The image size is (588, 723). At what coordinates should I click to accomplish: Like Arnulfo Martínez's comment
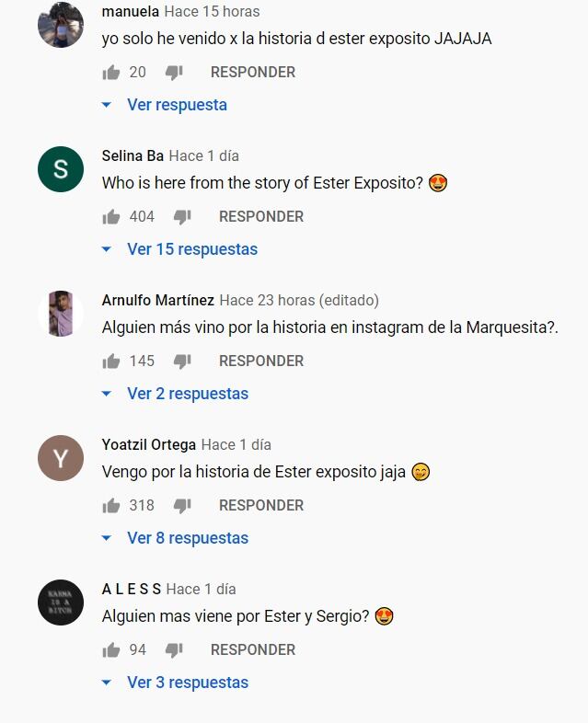point(111,361)
